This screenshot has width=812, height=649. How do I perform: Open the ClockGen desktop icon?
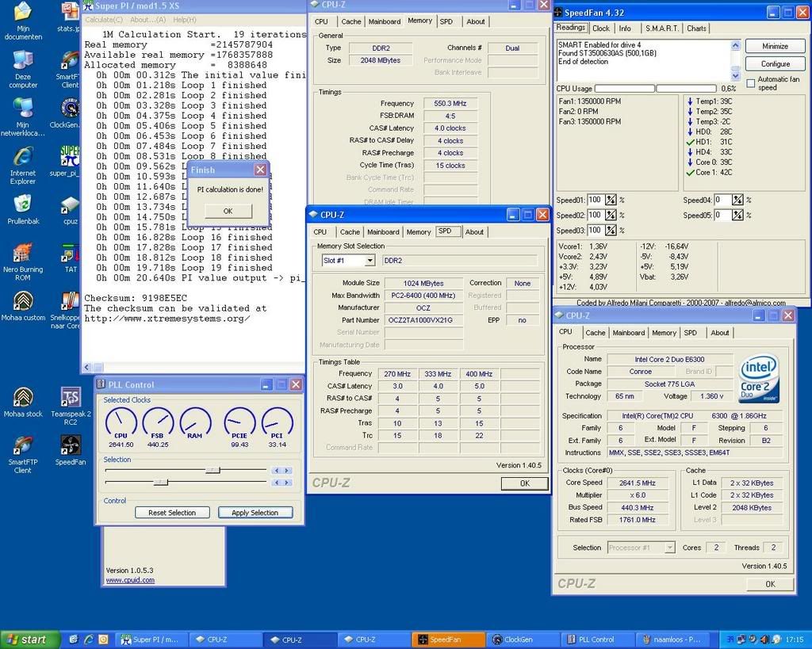pos(67,114)
